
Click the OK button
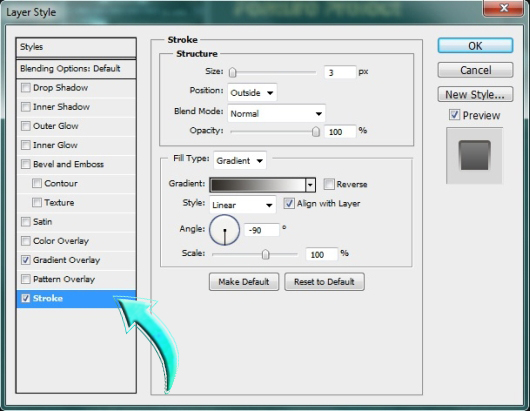[475, 46]
